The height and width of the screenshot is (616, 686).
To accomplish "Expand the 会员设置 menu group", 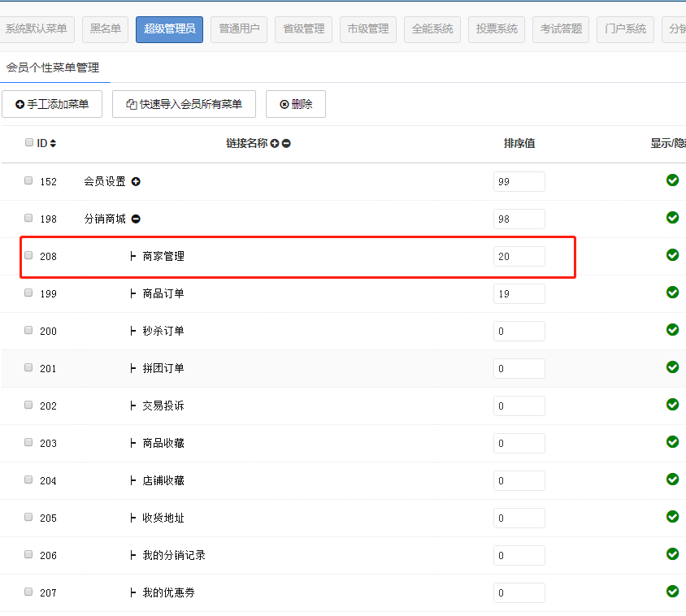I will (136, 182).
